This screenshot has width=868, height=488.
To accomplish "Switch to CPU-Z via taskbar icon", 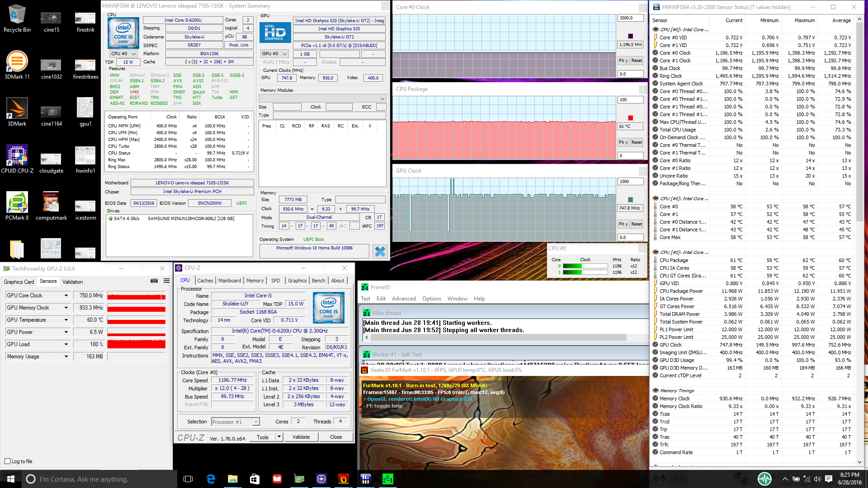I will pos(321,479).
